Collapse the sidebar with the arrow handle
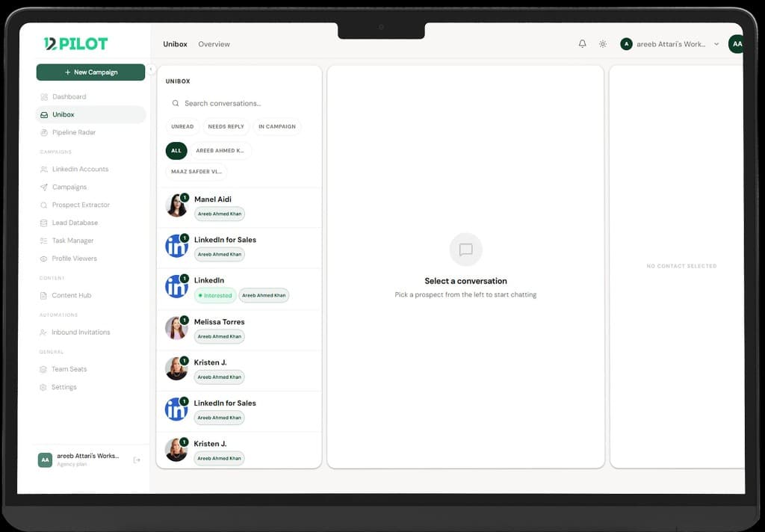765x532 pixels. click(x=151, y=69)
